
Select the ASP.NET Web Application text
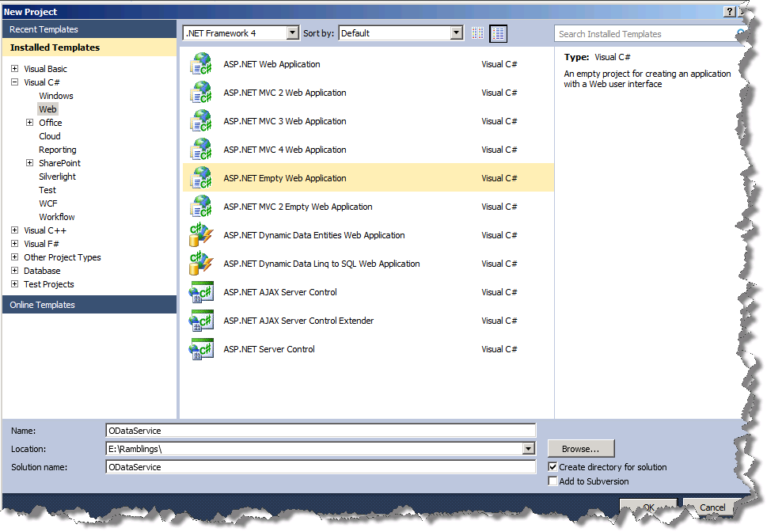(272, 64)
